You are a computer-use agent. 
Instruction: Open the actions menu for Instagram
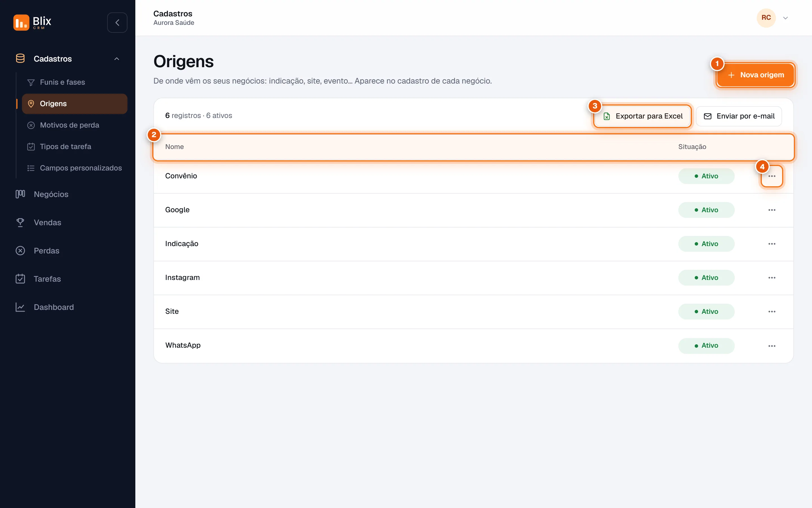click(772, 278)
